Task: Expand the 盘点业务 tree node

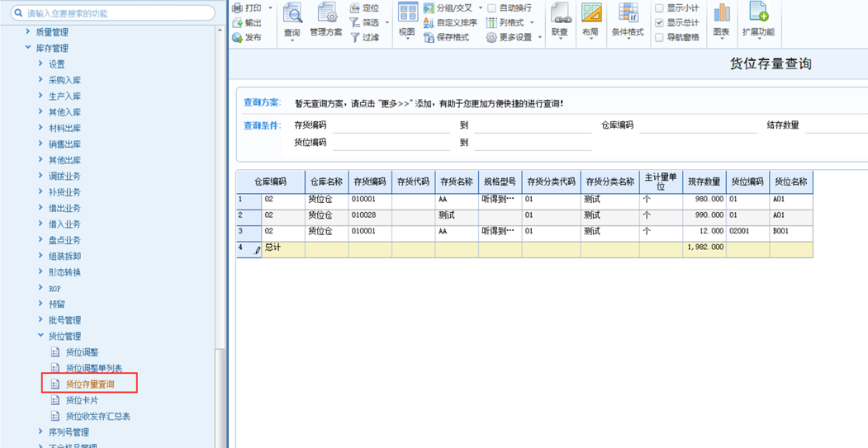Action: [40, 239]
